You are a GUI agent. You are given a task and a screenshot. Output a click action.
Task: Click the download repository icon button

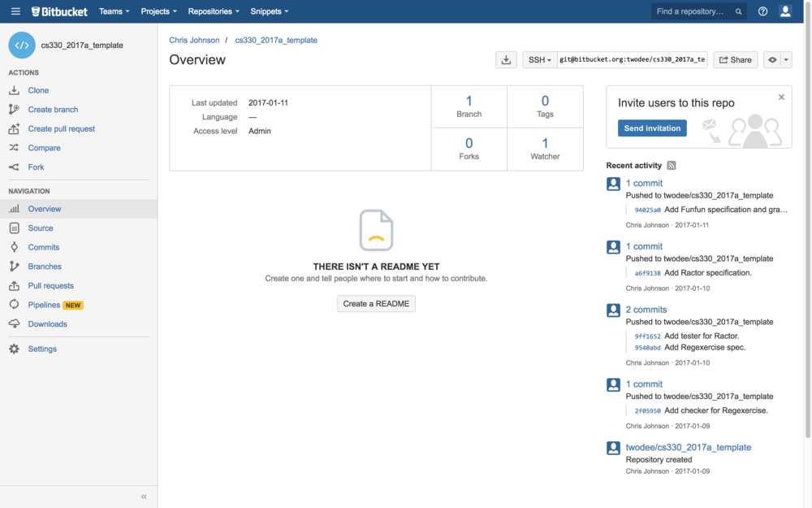pos(506,60)
